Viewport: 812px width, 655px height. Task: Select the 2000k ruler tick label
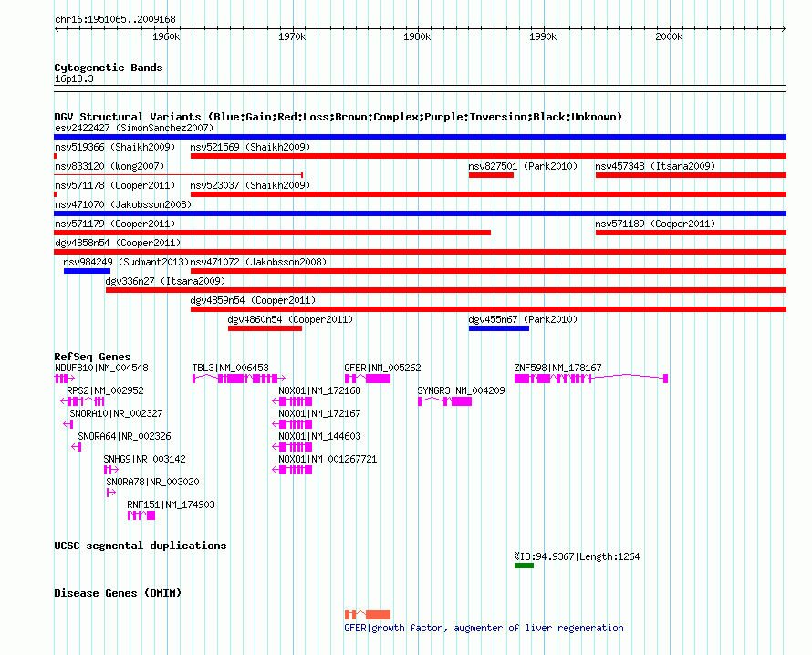(x=669, y=36)
